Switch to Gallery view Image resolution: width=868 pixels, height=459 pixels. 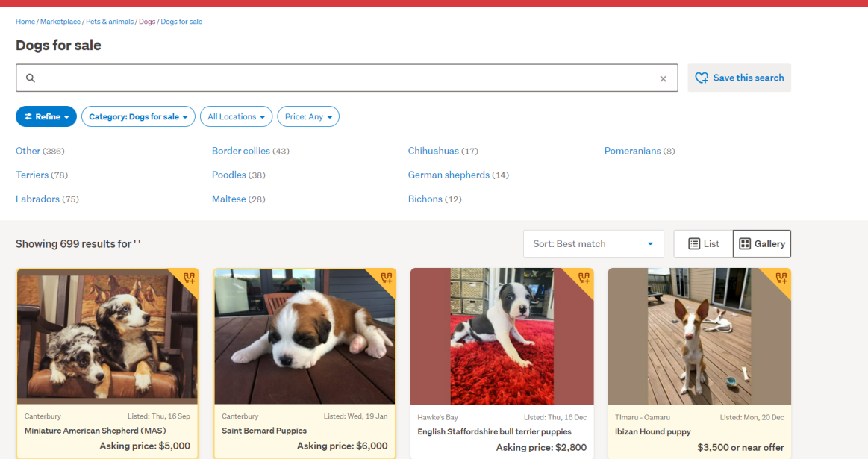761,244
